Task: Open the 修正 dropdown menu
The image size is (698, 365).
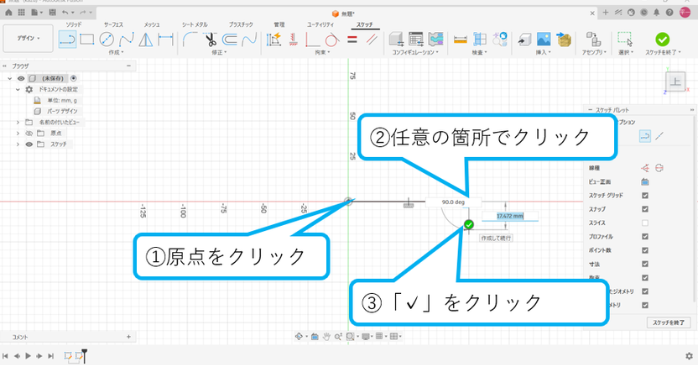Action: (219, 53)
